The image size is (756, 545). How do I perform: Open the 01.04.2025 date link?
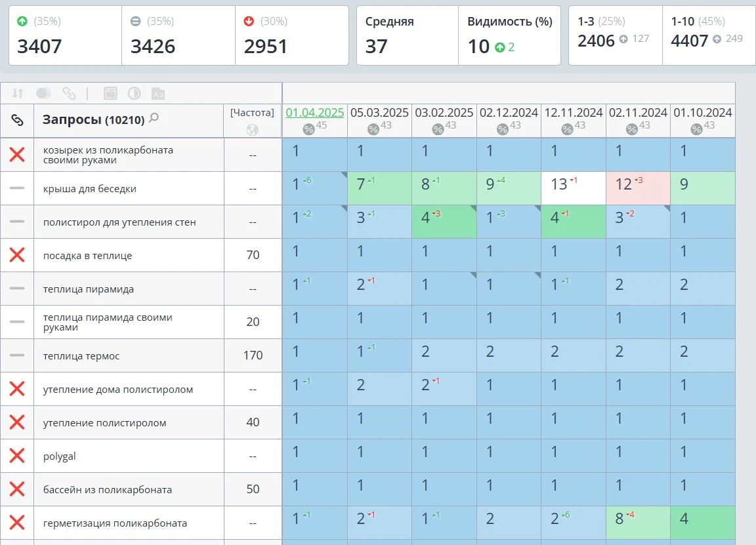point(314,113)
